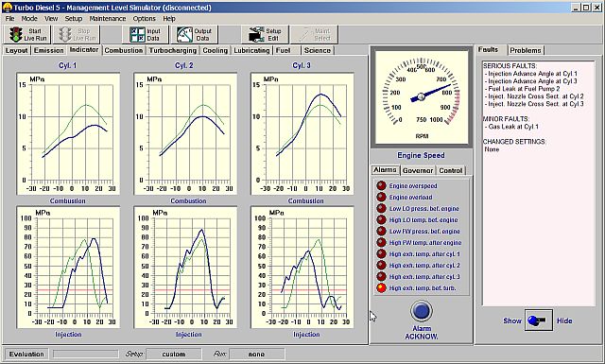Click the Cyl. 3 injection pressure chart
Image resolution: width=605 pixels, height=364 pixels.
pyautogui.click(x=302, y=268)
